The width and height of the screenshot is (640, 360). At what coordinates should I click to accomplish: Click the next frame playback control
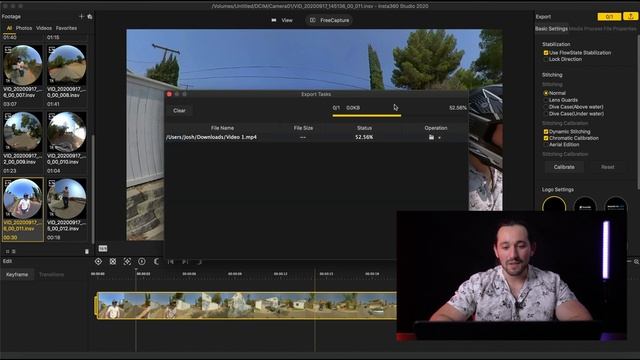click(185, 261)
